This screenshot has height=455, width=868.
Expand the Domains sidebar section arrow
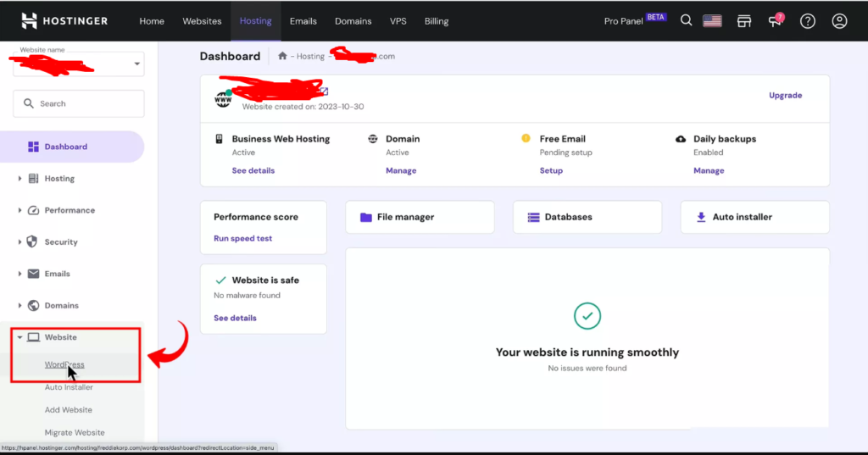click(x=19, y=305)
